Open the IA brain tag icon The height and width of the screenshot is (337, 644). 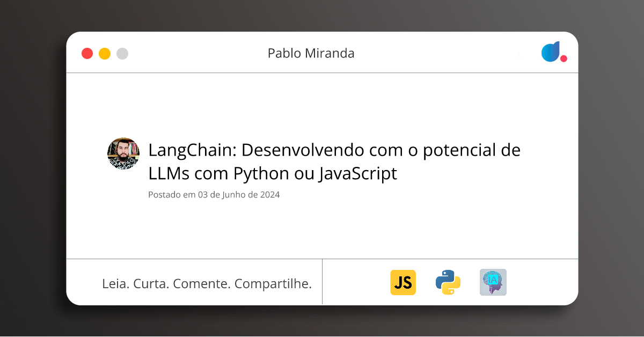point(493,282)
